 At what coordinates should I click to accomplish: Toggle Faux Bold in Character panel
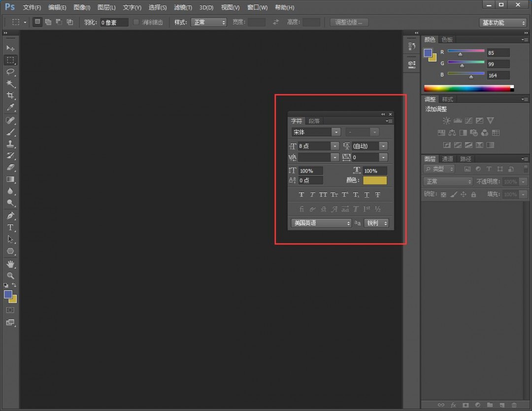click(x=301, y=195)
